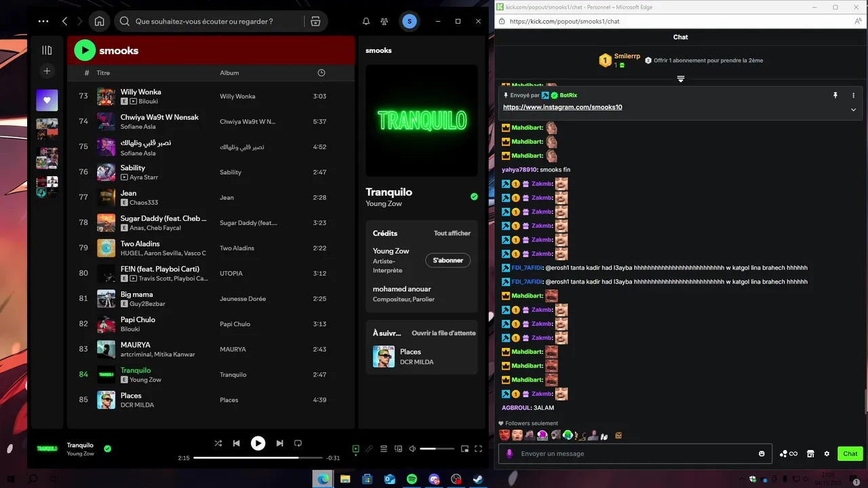
Task: Click Envoyer un message field
Action: click(635, 453)
